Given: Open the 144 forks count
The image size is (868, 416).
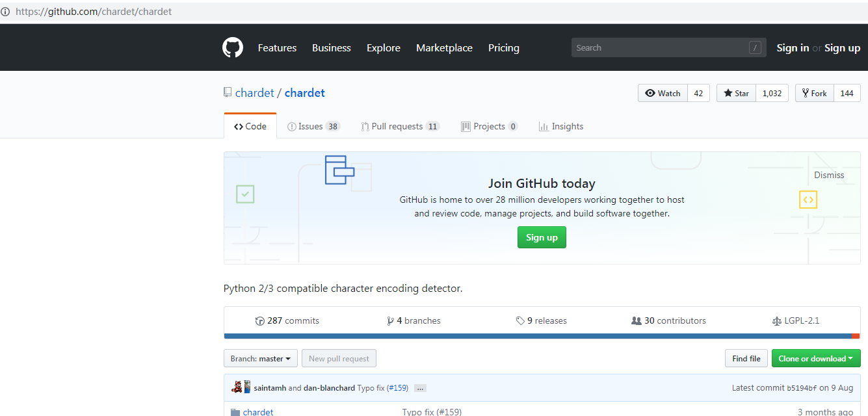Looking at the screenshot, I should [847, 93].
